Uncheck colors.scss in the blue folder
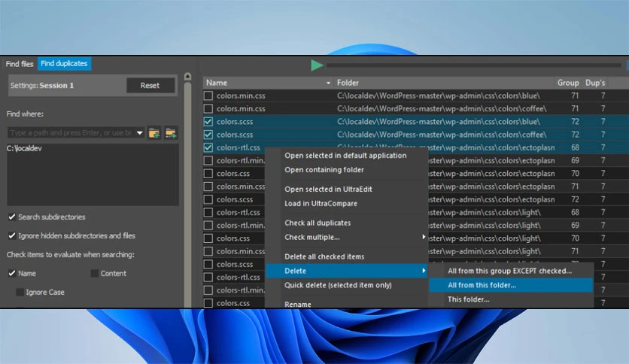629x364 pixels. pyautogui.click(x=208, y=122)
